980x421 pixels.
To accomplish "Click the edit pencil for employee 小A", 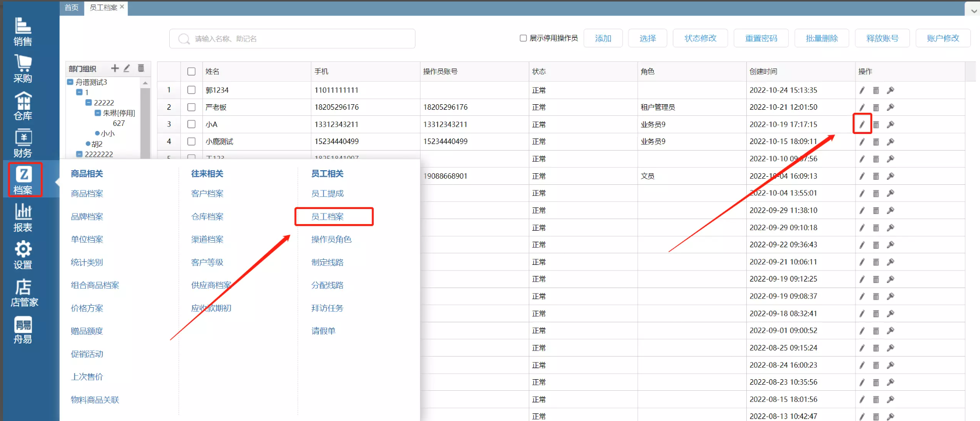I will click(862, 124).
